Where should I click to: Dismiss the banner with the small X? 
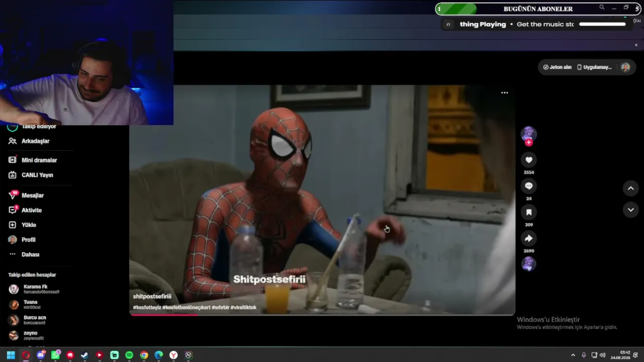[x=636, y=45]
